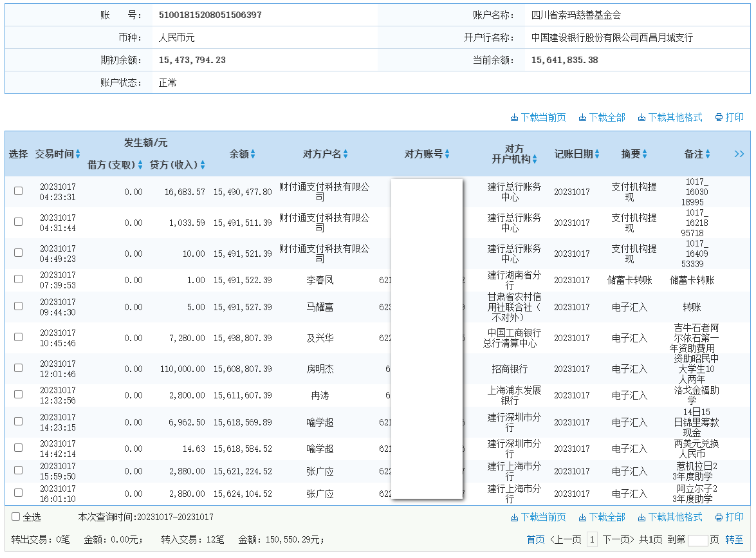Screen dimensions: 756x558
Task: Click the sort arrows on 余额 column
Action: (254, 153)
